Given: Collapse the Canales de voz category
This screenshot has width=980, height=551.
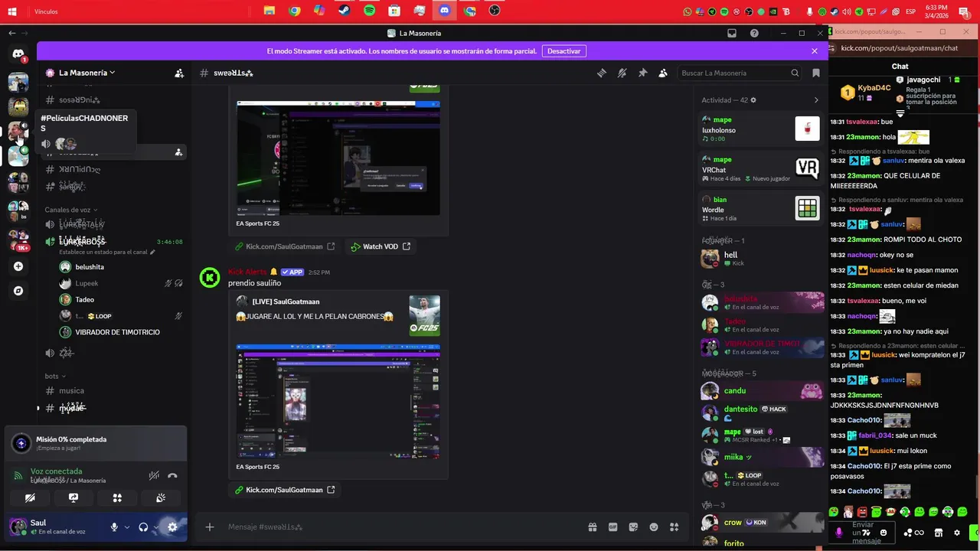Looking at the screenshot, I should [x=71, y=210].
